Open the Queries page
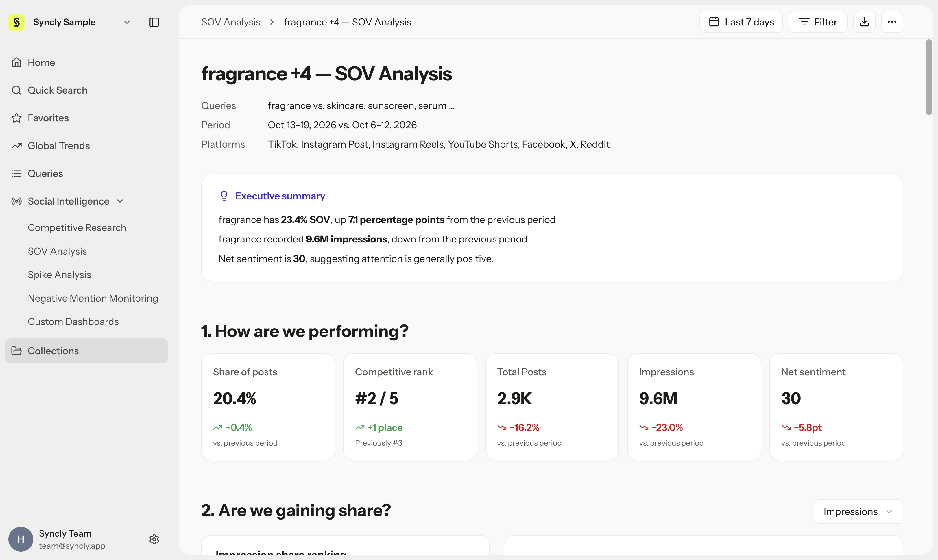Viewport: 938px width, 560px height. tap(86, 174)
